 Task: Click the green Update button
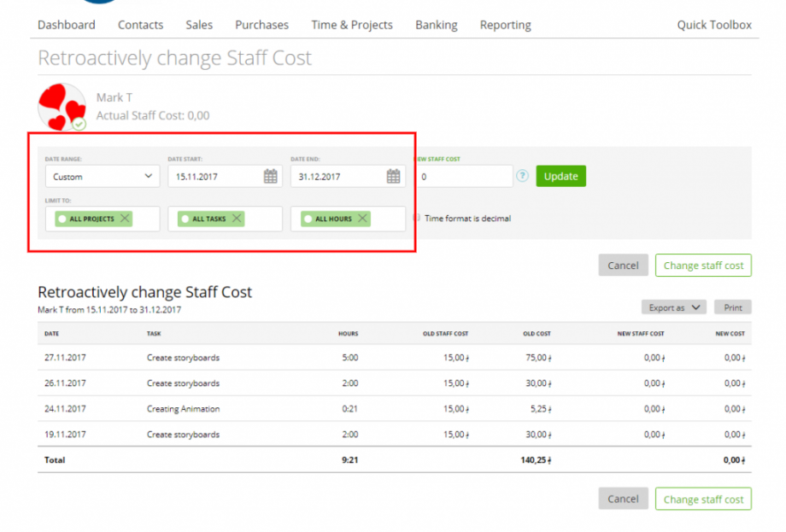point(561,176)
